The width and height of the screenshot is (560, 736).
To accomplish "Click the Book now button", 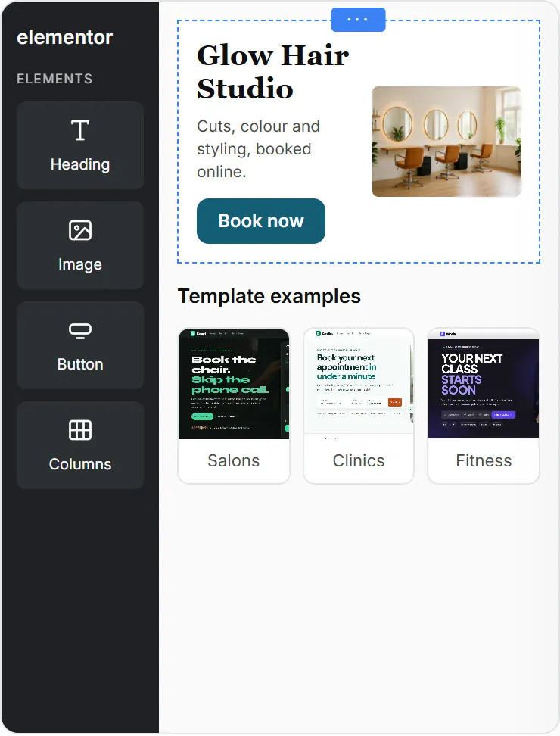I will point(261,221).
